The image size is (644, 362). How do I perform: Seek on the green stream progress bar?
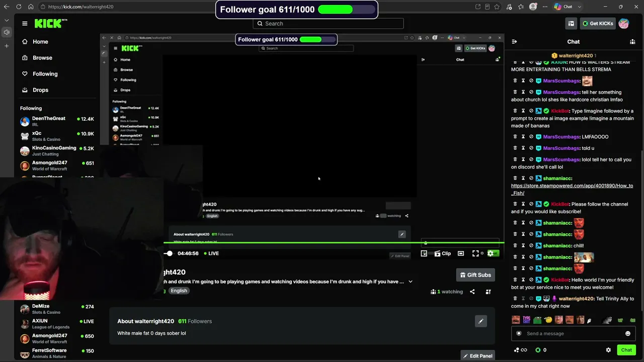click(x=334, y=243)
